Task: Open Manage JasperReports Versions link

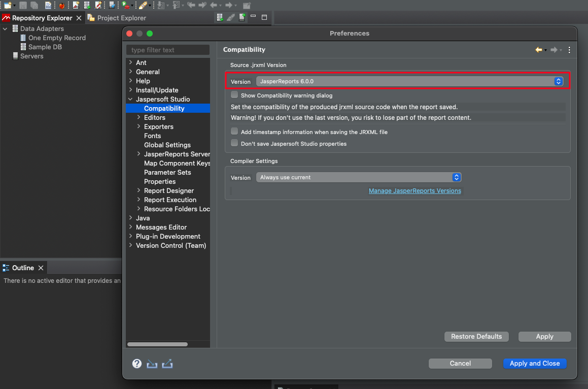Action: [415, 191]
